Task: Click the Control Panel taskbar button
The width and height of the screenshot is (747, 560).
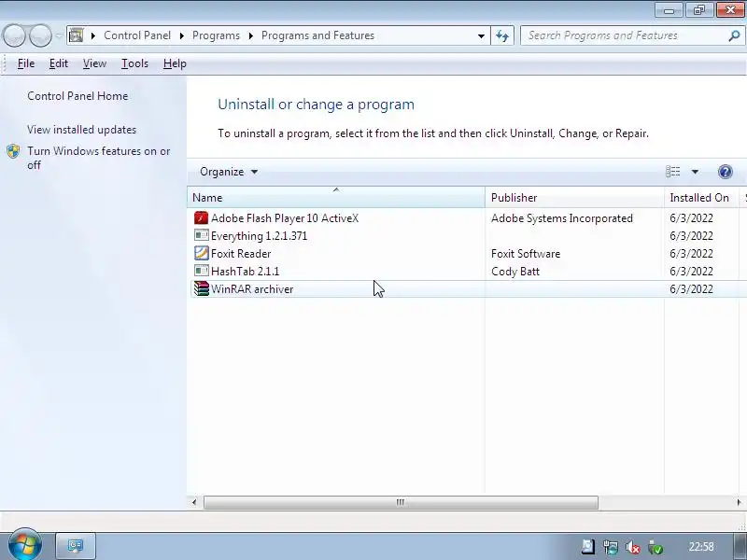Action: (x=76, y=546)
